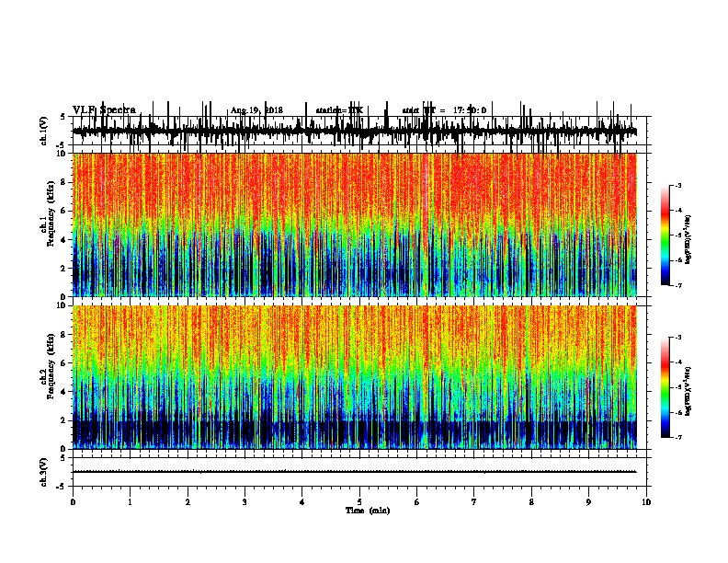Click the '2' kHz tick of ch.2 spectrogram
This screenshot has width=728, height=563.
click(x=63, y=420)
